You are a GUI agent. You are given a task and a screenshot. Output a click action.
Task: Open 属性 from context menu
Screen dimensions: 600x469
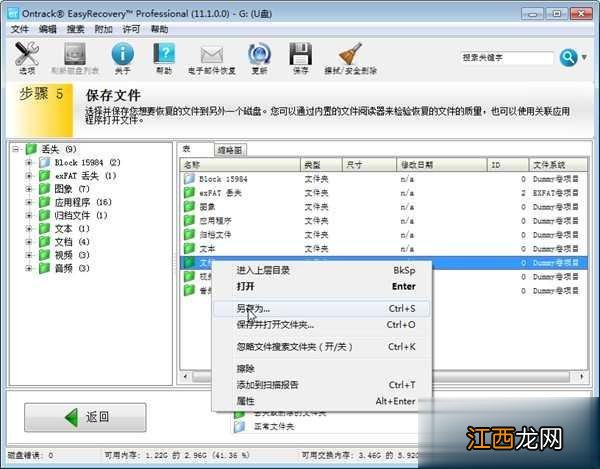pyautogui.click(x=321, y=401)
